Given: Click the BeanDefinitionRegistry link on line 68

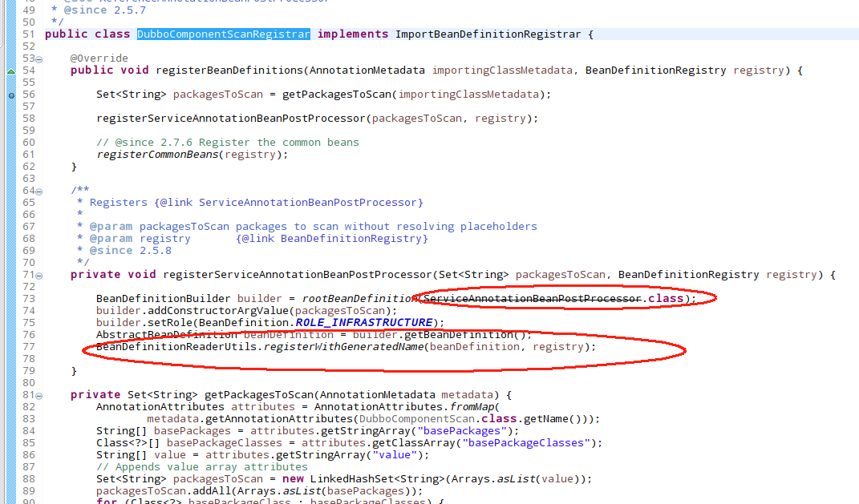Looking at the screenshot, I should [x=351, y=239].
